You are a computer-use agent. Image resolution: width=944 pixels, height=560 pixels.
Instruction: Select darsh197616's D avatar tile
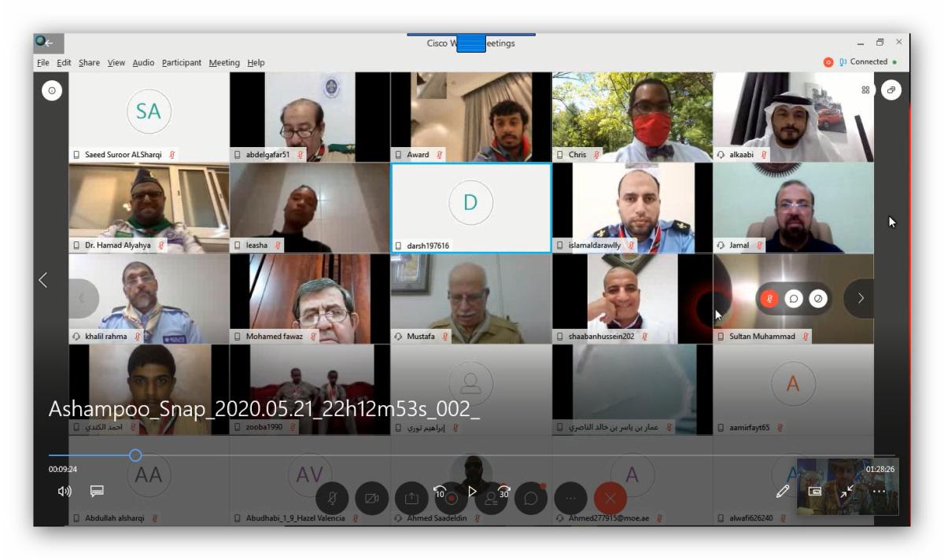(x=471, y=208)
